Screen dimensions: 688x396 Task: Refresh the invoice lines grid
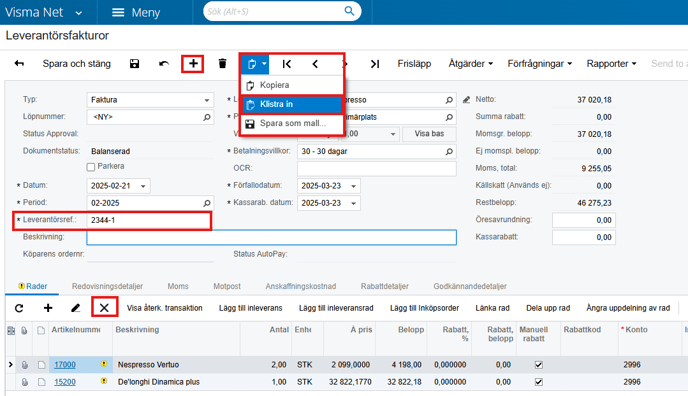[19, 308]
